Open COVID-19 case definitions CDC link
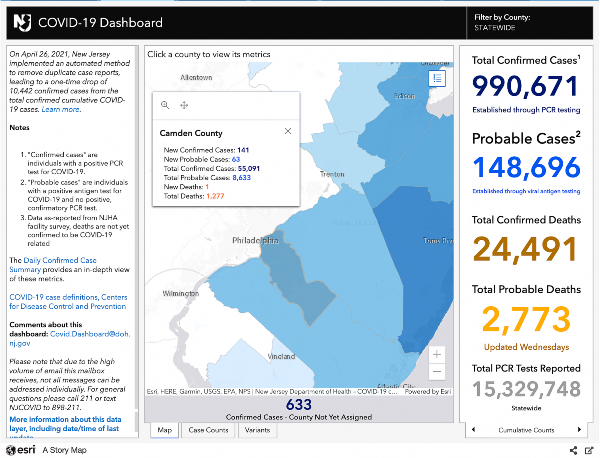Viewport: 600px width, 458px height. [x=68, y=302]
